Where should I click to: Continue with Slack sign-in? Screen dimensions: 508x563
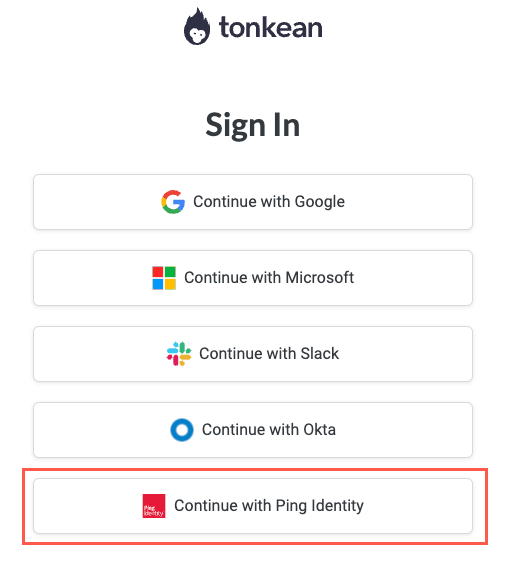pyautogui.click(x=253, y=354)
